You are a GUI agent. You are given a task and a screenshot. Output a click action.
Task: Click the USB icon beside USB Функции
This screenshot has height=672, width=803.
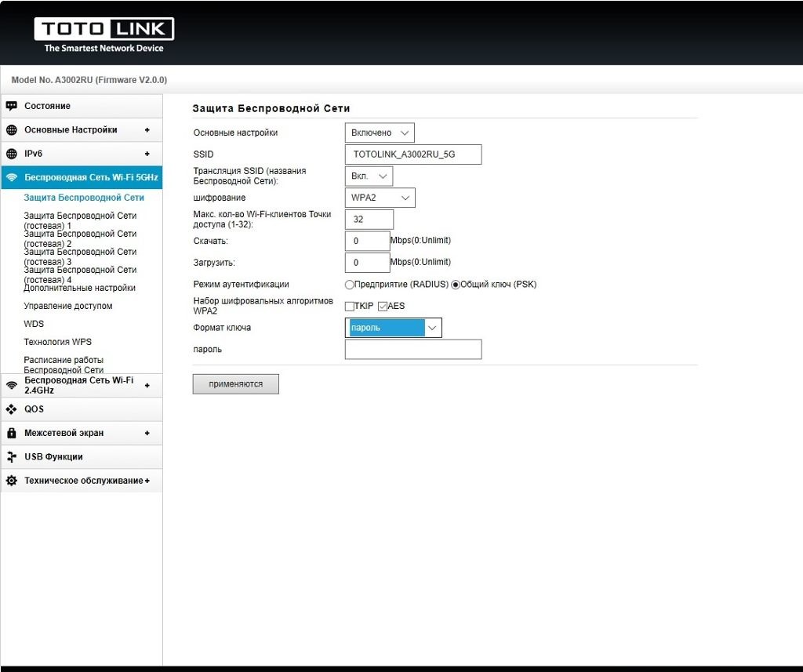pyautogui.click(x=11, y=457)
